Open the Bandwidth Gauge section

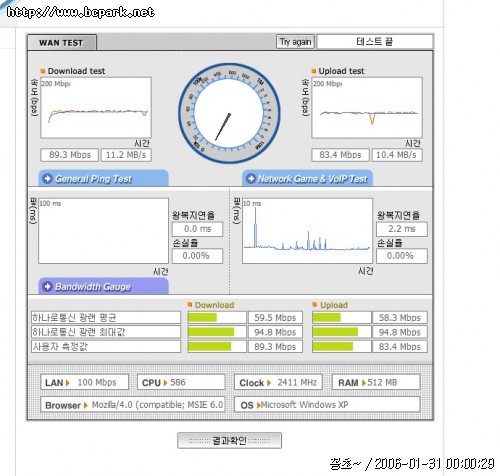click(104, 286)
